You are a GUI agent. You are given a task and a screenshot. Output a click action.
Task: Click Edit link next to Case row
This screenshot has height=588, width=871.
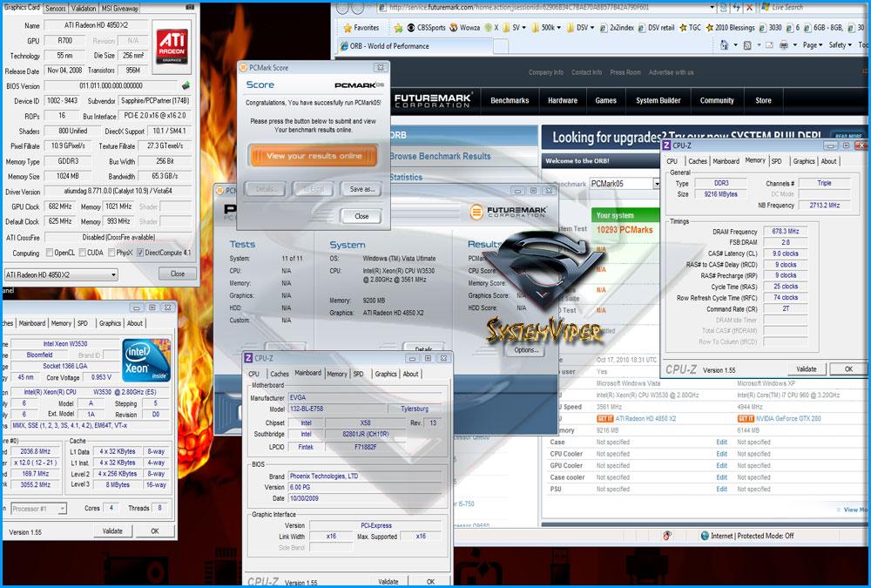[721, 443]
